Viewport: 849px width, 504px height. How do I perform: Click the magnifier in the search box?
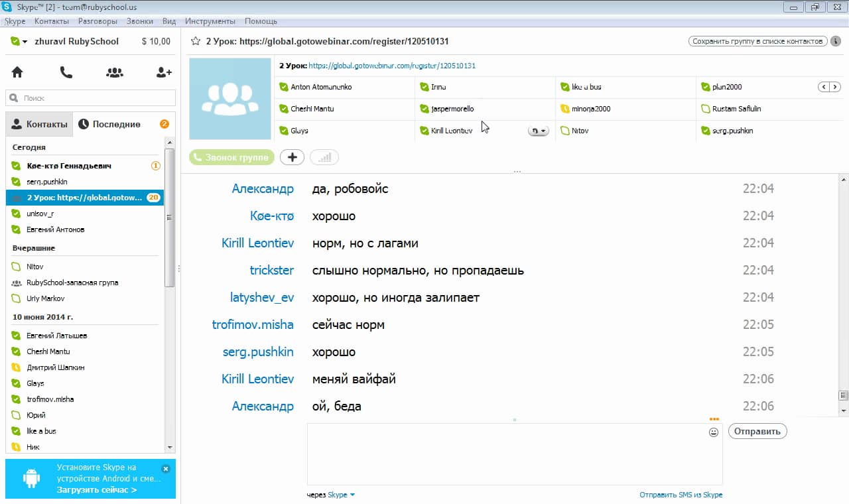(x=14, y=98)
